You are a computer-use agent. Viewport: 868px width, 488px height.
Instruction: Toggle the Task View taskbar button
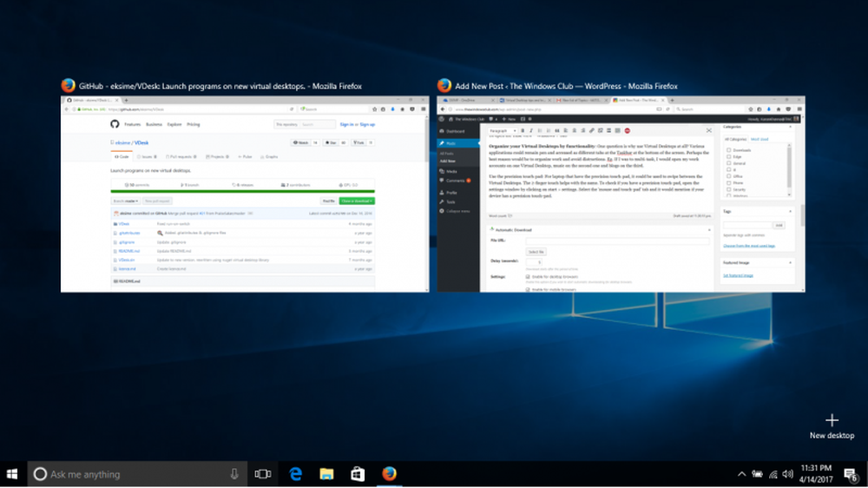click(x=262, y=474)
